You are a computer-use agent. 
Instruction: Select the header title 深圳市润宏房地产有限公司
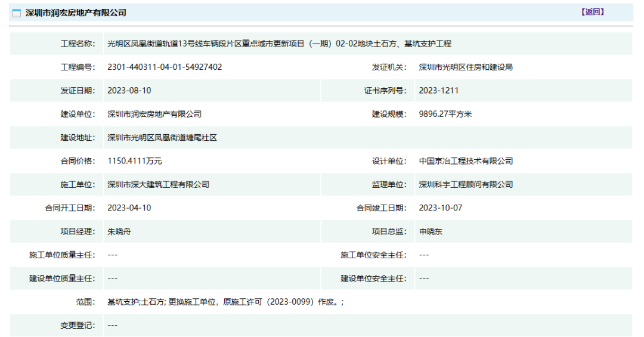coord(76,13)
